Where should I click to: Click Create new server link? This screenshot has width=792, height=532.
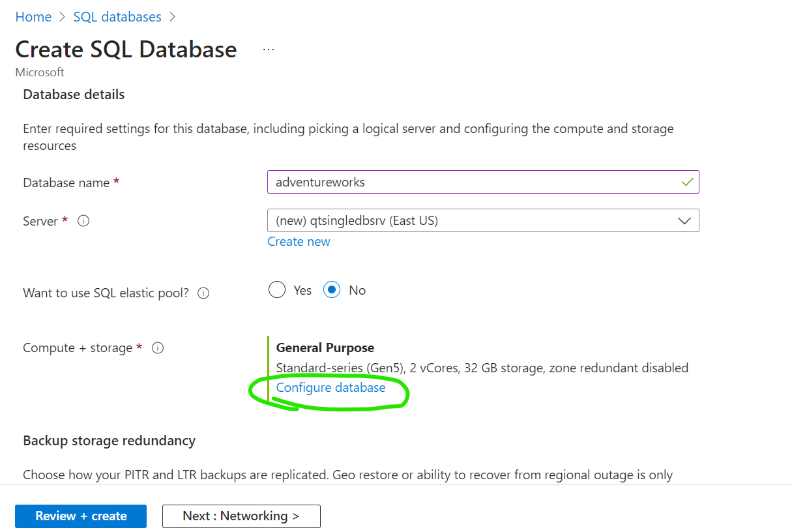coord(299,241)
